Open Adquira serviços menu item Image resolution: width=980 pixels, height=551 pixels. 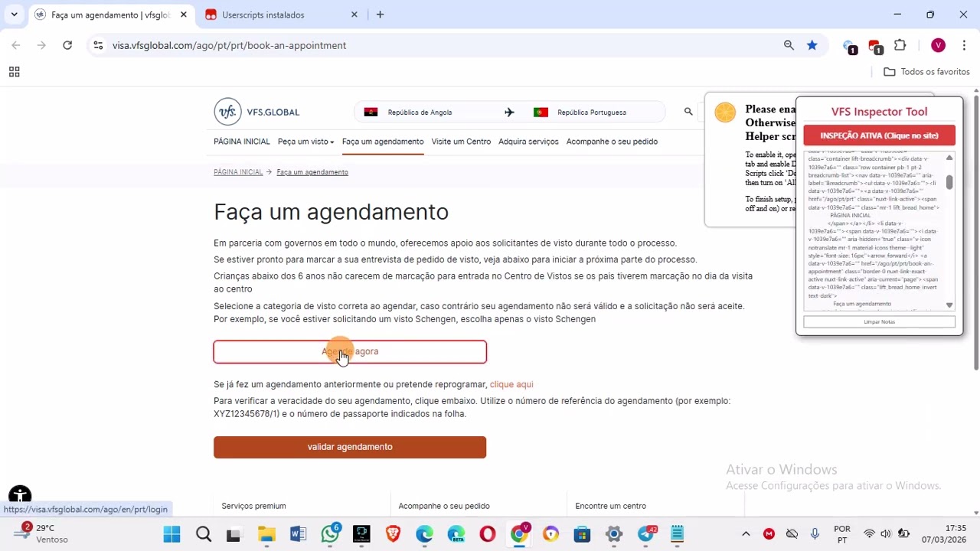coord(528,142)
